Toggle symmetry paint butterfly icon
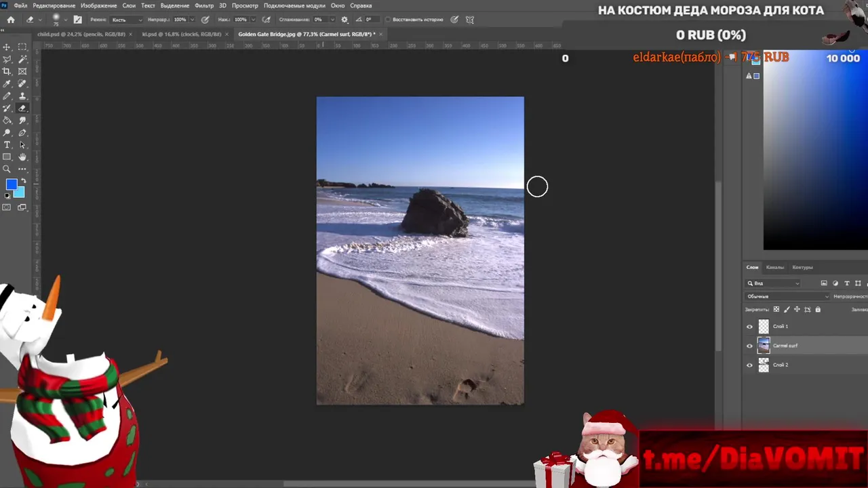The width and height of the screenshot is (868, 488). 471,20
